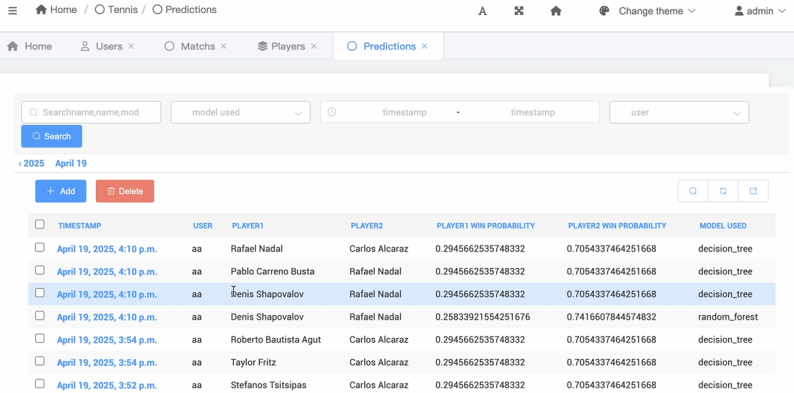Click the search name text field
Image resolution: width=794 pixels, height=393 pixels.
[91, 112]
